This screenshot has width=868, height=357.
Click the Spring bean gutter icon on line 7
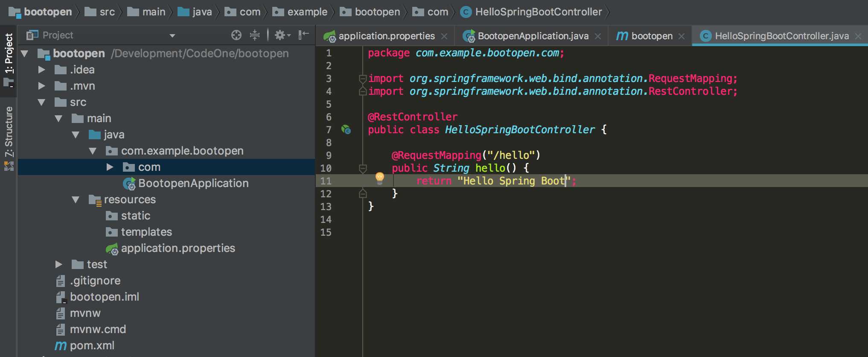pyautogui.click(x=346, y=129)
